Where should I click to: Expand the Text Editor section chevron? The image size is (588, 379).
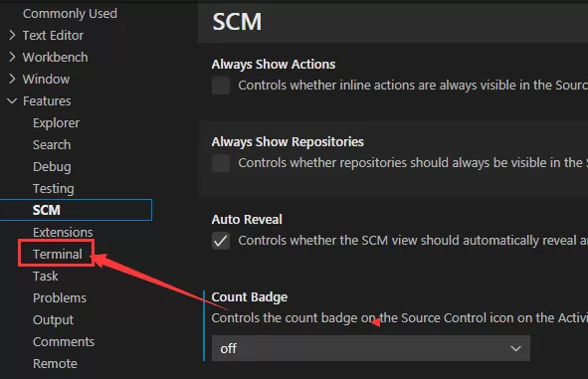click(12, 35)
